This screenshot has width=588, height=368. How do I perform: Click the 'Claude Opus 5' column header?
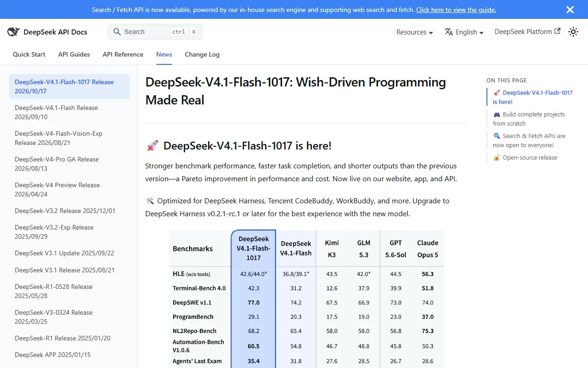coord(428,249)
